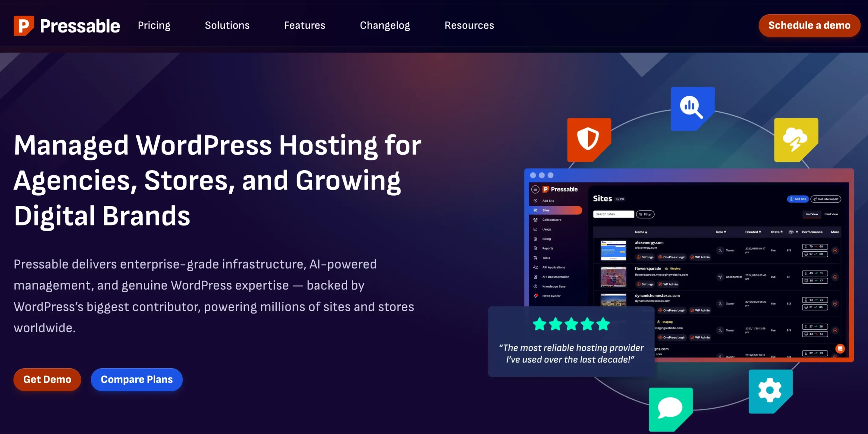Switch to the List View tab
868x434 pixels.
(x=812, y=214)
